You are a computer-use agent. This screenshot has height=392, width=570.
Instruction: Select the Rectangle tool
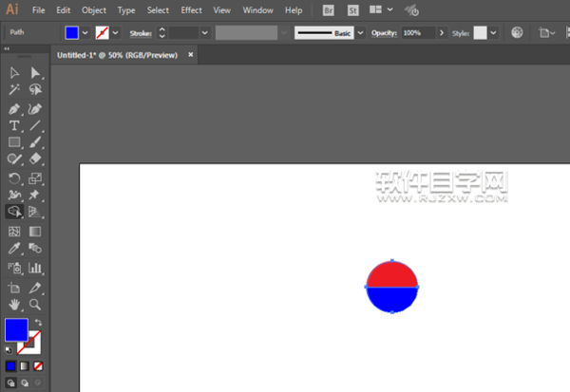14,142
